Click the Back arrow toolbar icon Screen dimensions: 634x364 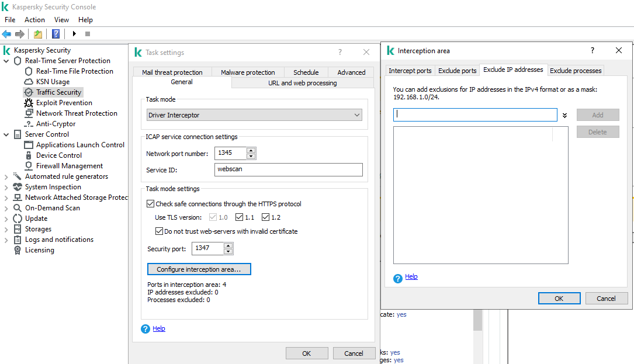coord(6,34)
